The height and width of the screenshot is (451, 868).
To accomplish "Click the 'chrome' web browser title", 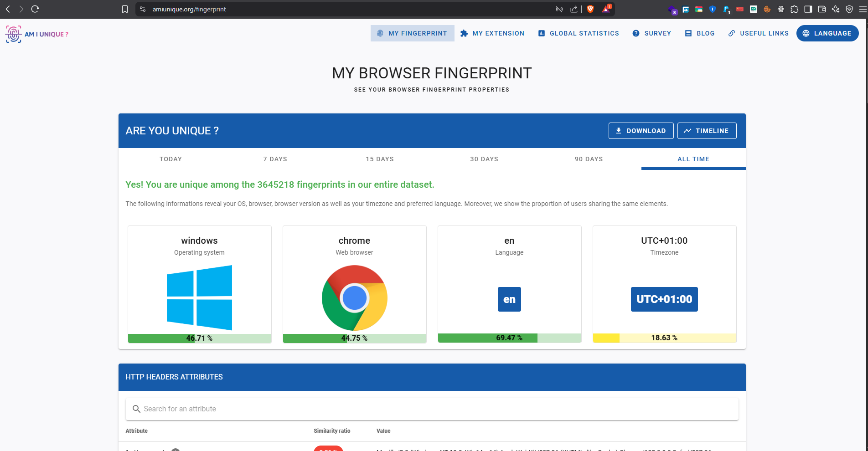I will click(x=354, y=241).
